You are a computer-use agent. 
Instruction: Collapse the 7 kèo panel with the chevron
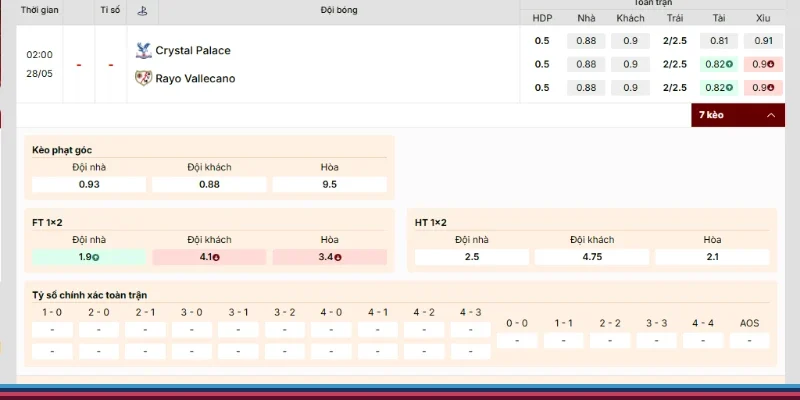pos(771,115)
